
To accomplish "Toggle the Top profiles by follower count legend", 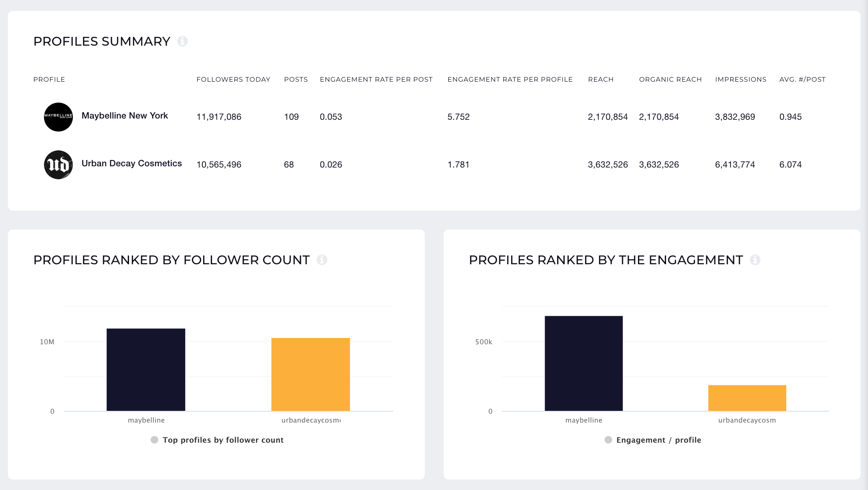I will point(217,440).
